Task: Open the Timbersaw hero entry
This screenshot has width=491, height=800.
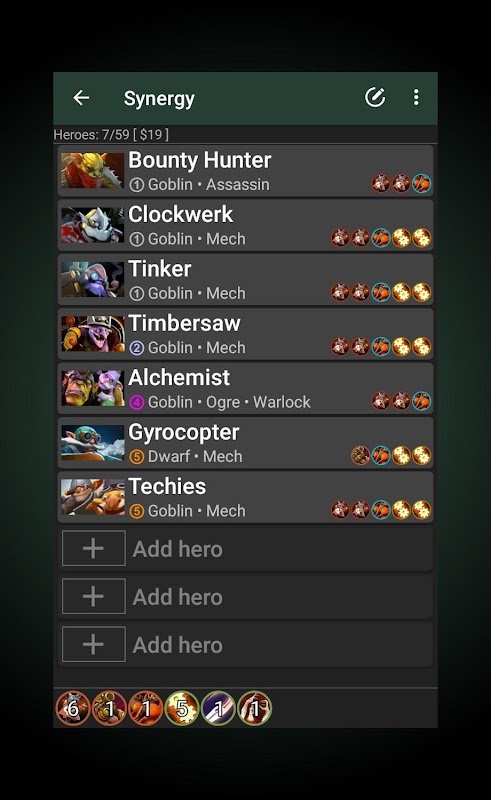Action: coord(246,334)
